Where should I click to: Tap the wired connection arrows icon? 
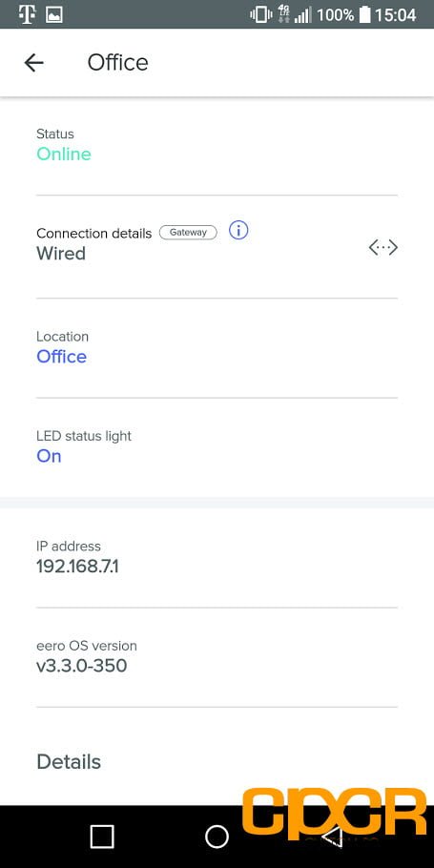point(383,248)
